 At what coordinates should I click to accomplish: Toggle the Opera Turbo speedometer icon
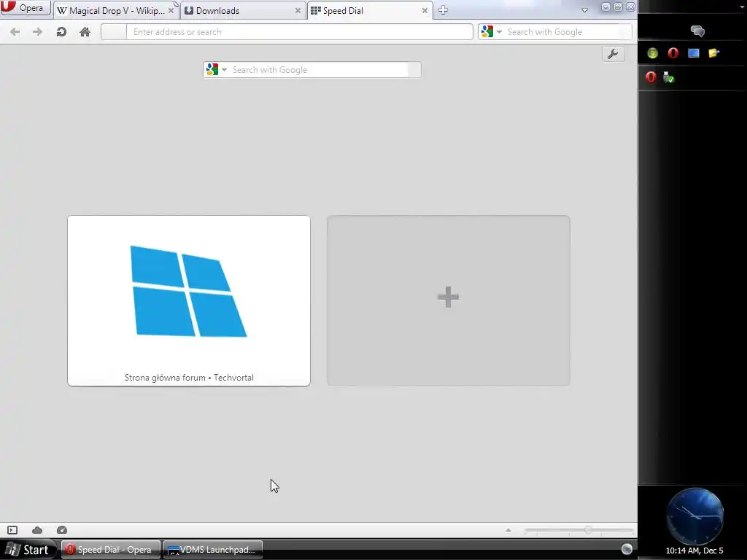click(62, 530)
